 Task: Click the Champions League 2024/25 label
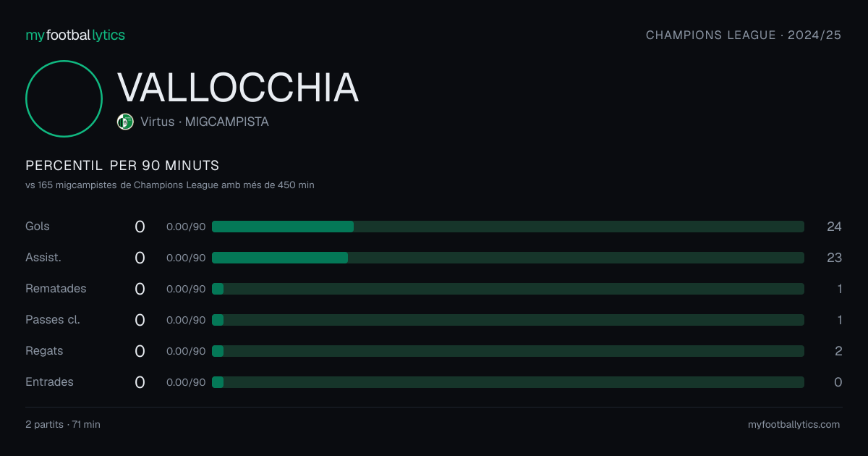pyautogui.click(x=744, y=35)
